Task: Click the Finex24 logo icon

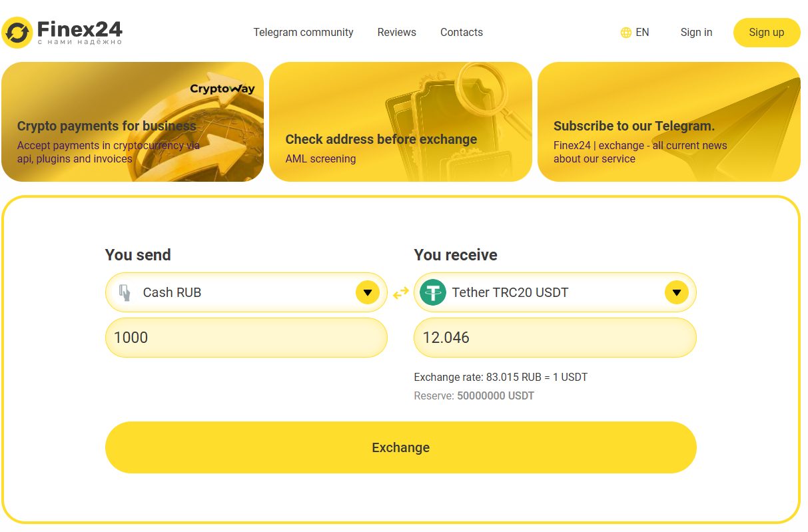Action: [x=17, y=33]
